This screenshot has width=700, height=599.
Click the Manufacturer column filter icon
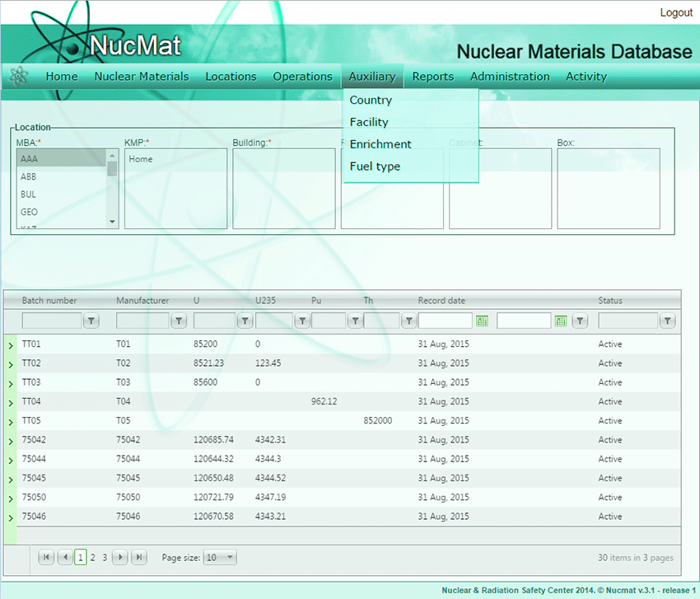179,321
